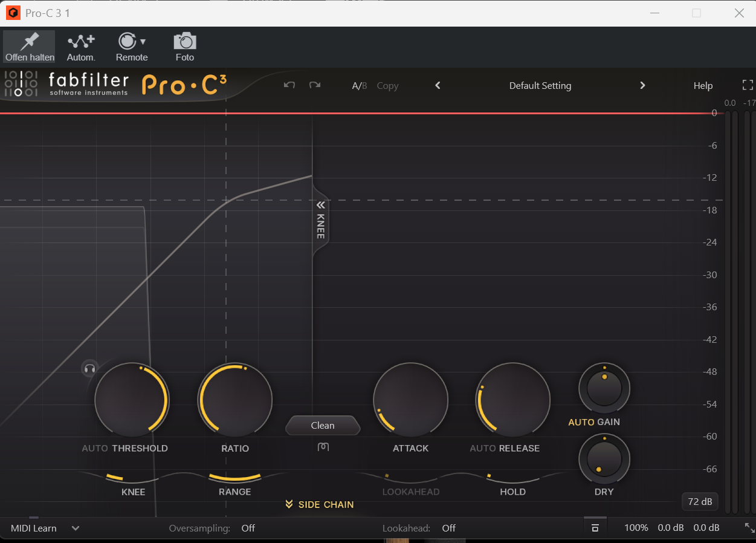Open the Remote dropdown arrow
The image size is (756, 543).
tap(143, 42)
